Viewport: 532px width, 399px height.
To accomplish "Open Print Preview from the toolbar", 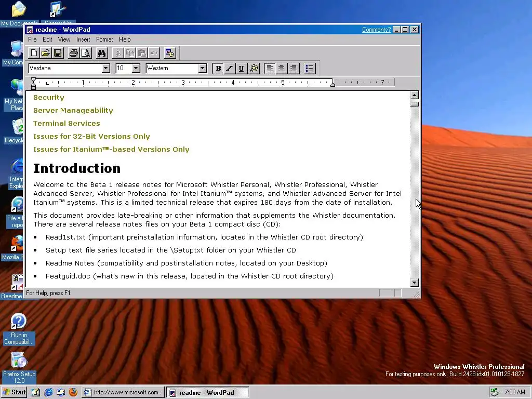I will (86, 53).
